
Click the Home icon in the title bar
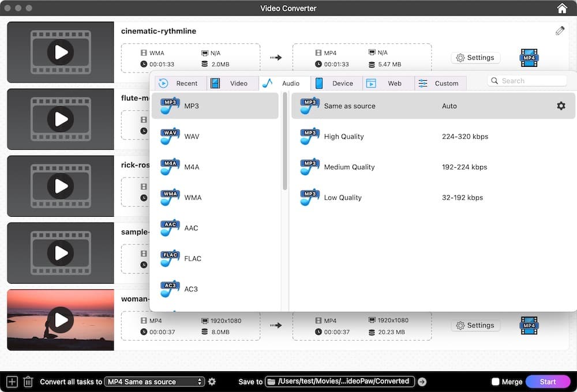(561, 8)
